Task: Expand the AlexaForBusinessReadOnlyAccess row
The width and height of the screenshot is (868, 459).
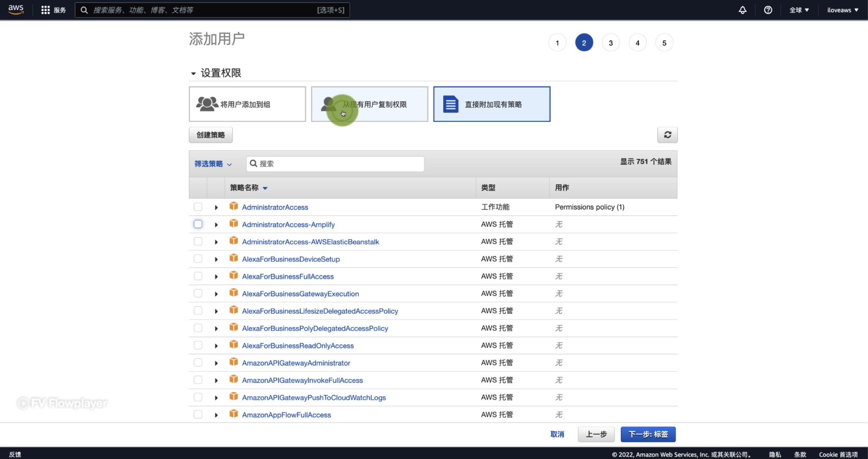Action: tap(216, 346)
